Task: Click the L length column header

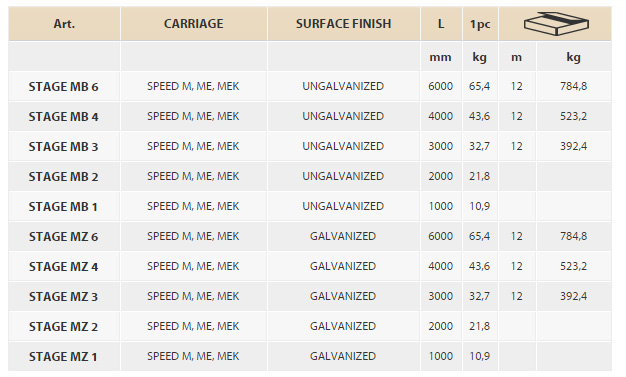Action: tap(441, 24)
